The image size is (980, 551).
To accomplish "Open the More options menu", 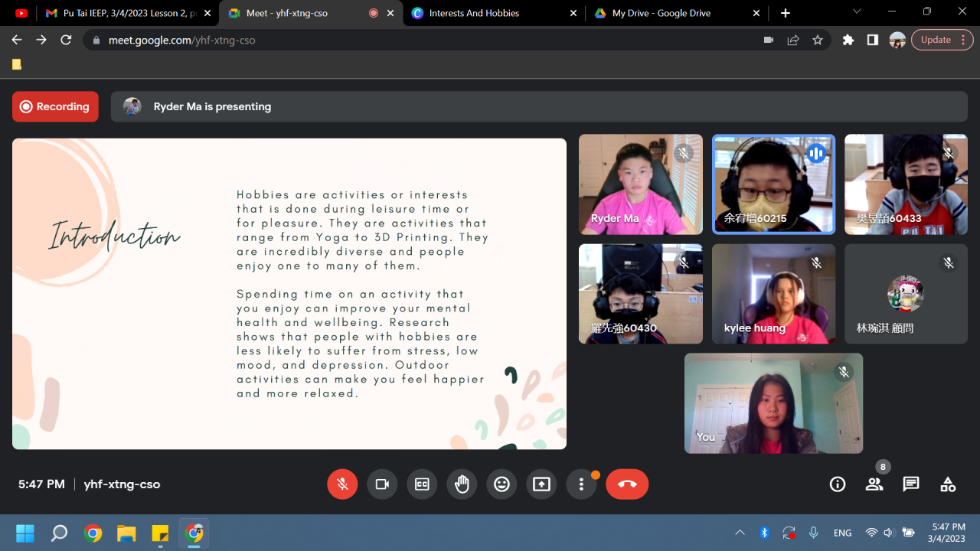I will [x=581, y=484].
